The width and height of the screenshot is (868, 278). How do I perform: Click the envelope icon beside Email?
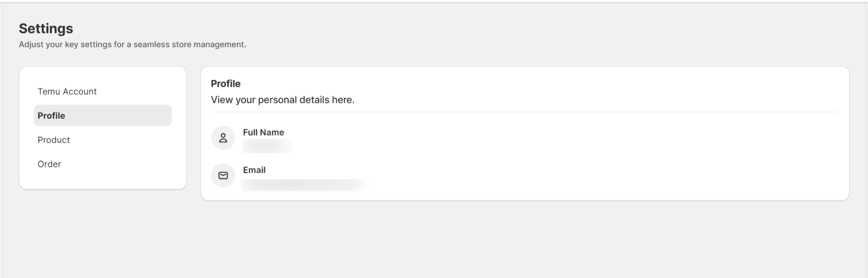[223, 175]
